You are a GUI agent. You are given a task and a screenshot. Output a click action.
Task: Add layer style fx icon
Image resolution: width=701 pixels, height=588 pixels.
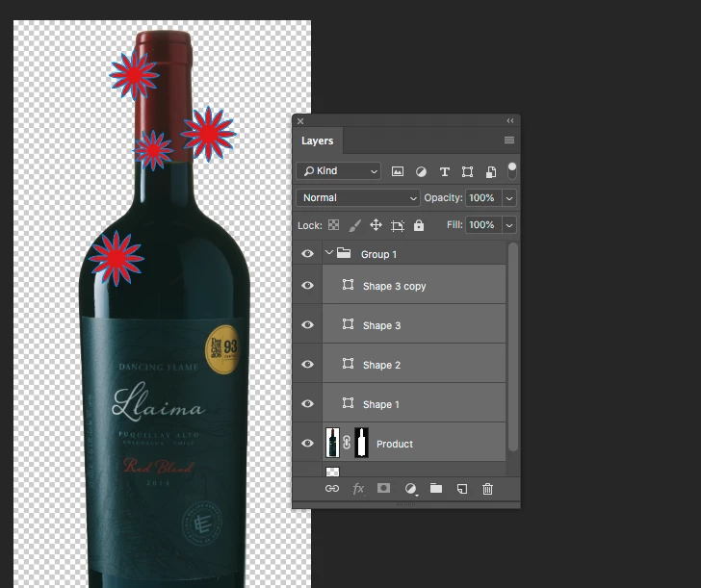click(358, 489)
